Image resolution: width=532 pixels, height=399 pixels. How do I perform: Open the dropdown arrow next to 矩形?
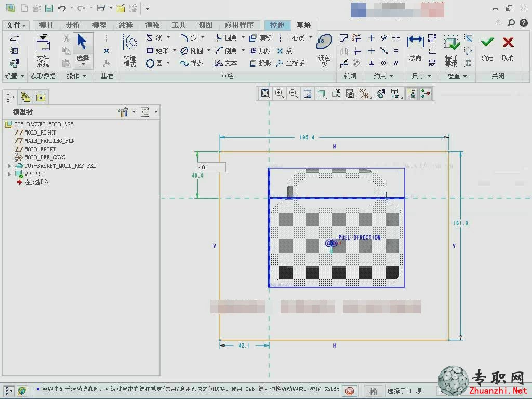175,50
